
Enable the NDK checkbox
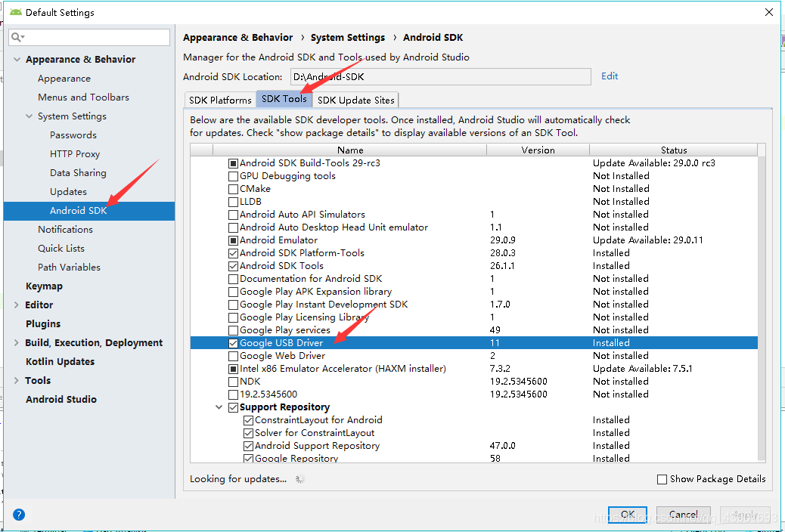pos(234,381)
